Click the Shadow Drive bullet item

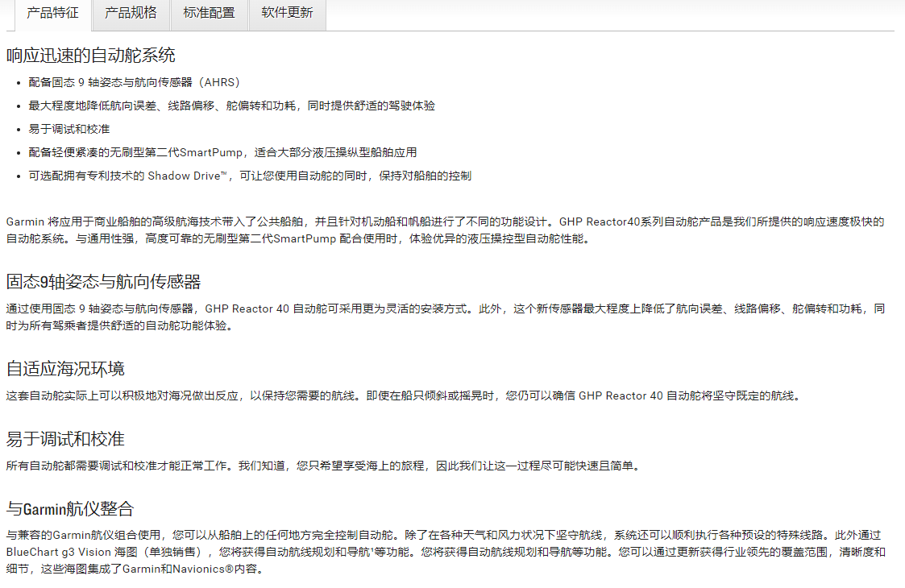click(250, 176)
